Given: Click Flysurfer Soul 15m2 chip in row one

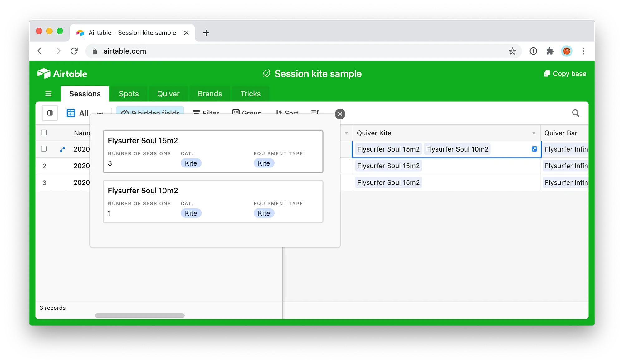Looking at the screenshot, I should (x=388, y=149).
